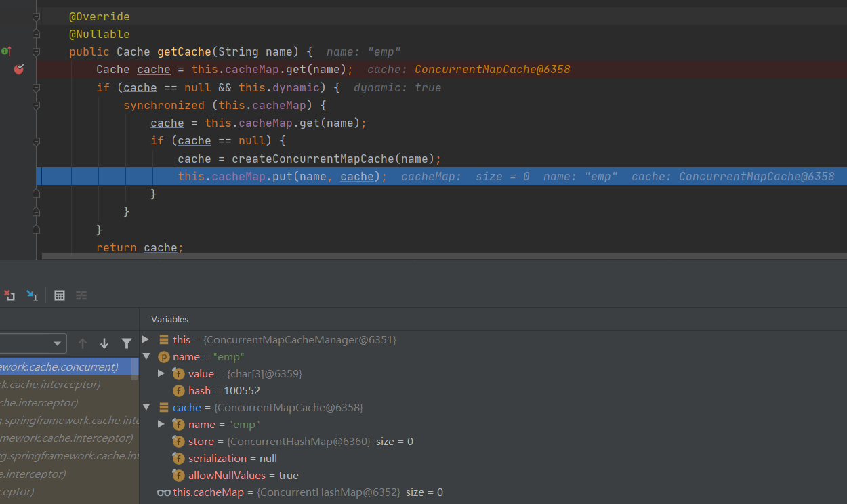The image size is (847, 504).
Task: Click the getCache method name in code
Action: 186,51
